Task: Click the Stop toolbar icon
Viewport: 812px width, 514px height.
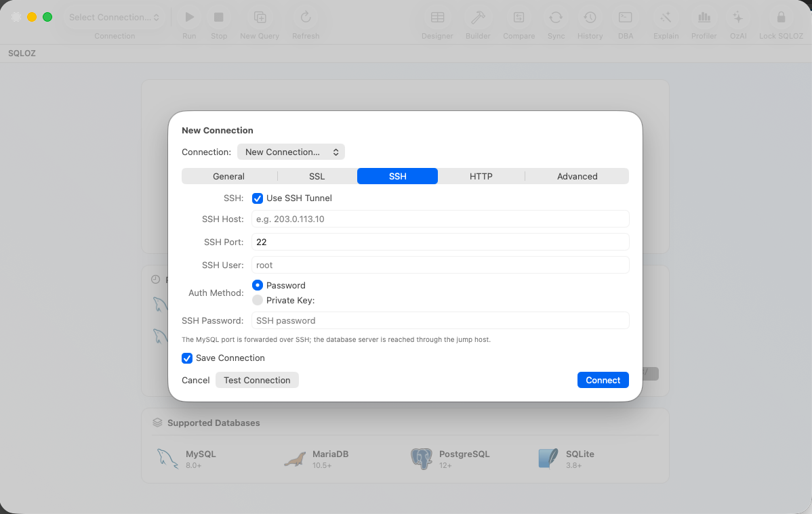Action: click(x=218, y=18)
